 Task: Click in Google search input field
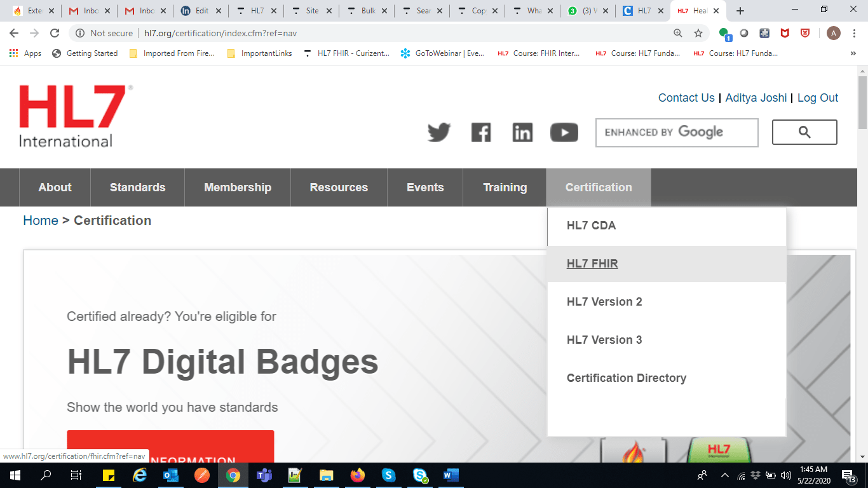677,133
